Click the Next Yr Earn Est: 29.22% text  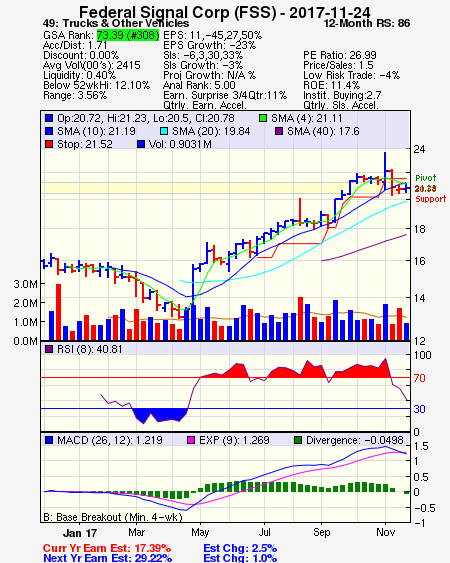(107, 558)
